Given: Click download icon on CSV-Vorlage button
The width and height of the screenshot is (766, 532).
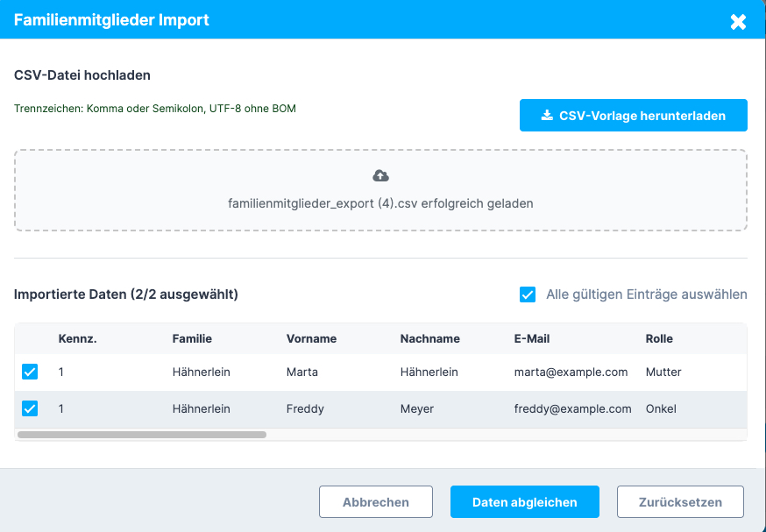Looking at the screenshot, I should click(547, 115).
